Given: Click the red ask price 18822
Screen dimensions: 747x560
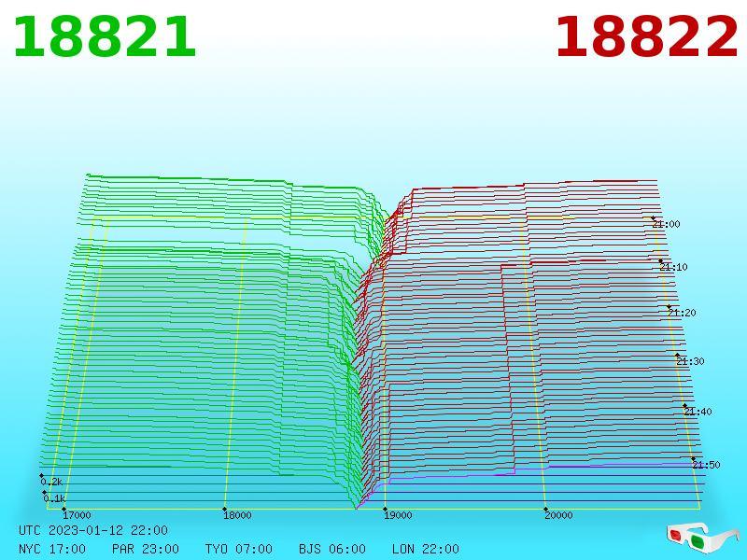Looking at the screenshot, I should tap(646, 37).
